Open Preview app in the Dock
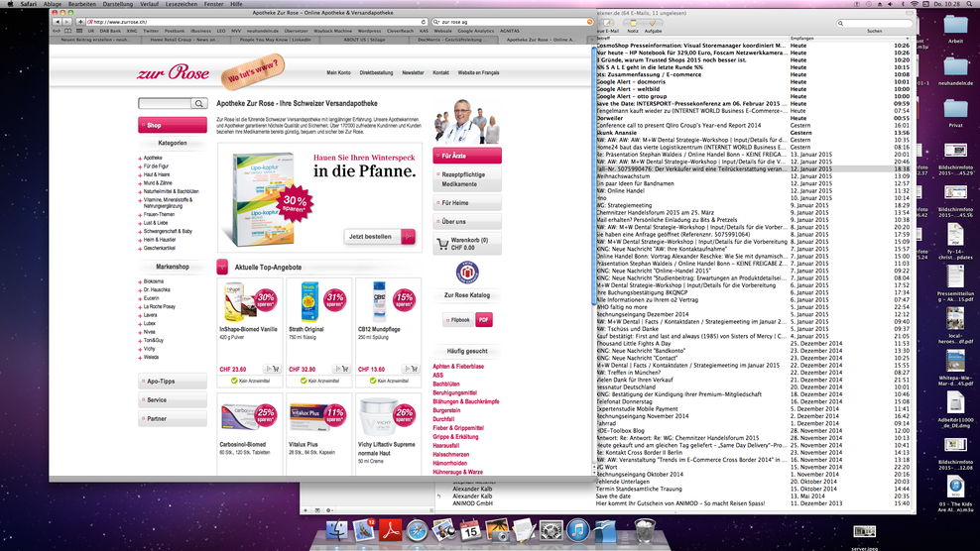 click(x=443, y=530)
